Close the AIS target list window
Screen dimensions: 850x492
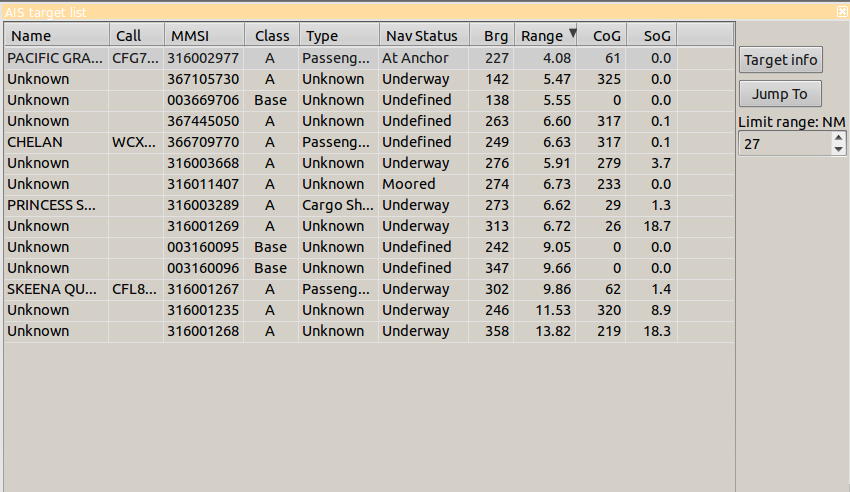(842, 11)
